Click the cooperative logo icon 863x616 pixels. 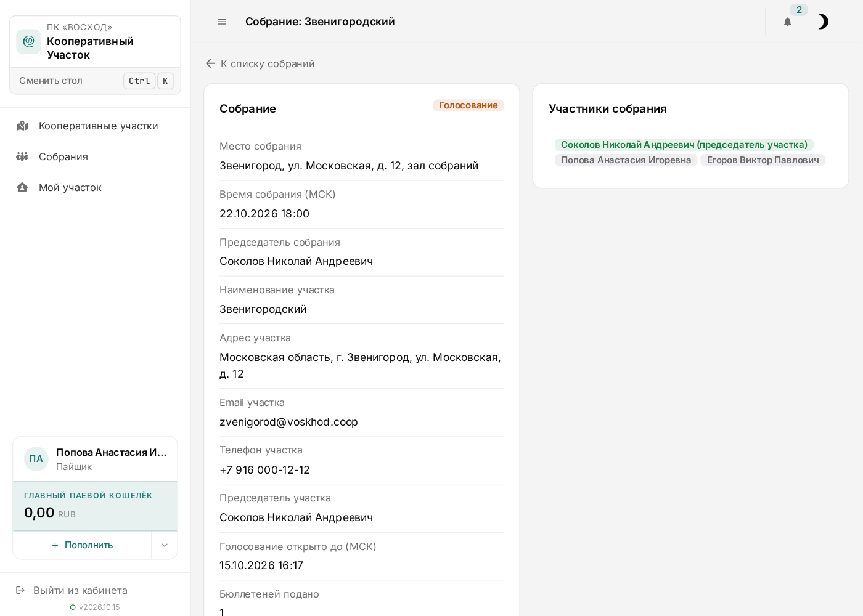(x=28, y=41)
